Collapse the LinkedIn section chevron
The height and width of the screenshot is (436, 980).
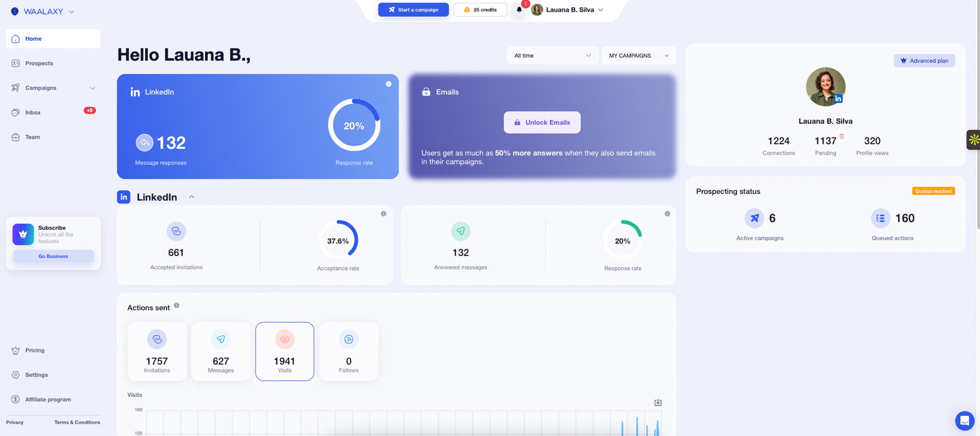tap(191, 197)
